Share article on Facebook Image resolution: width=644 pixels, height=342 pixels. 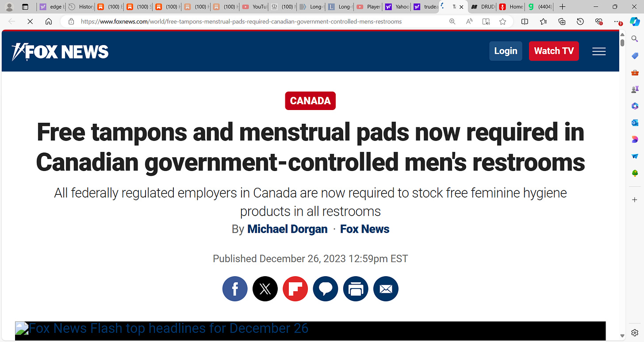tap(235, 289)
